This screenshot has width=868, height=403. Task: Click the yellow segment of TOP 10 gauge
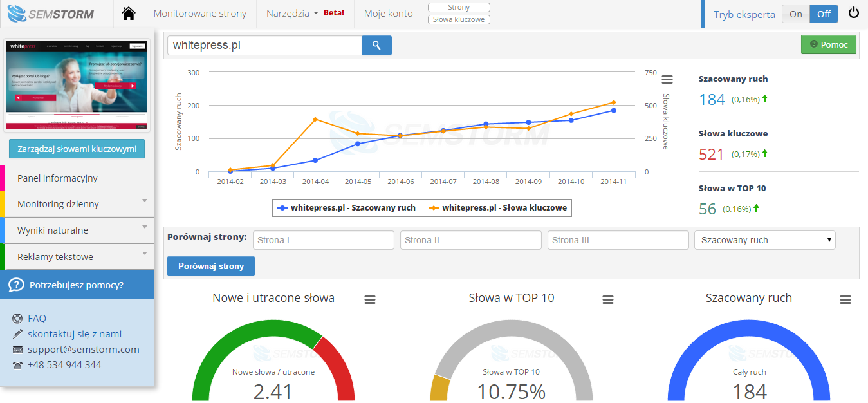tap(440, 388)
